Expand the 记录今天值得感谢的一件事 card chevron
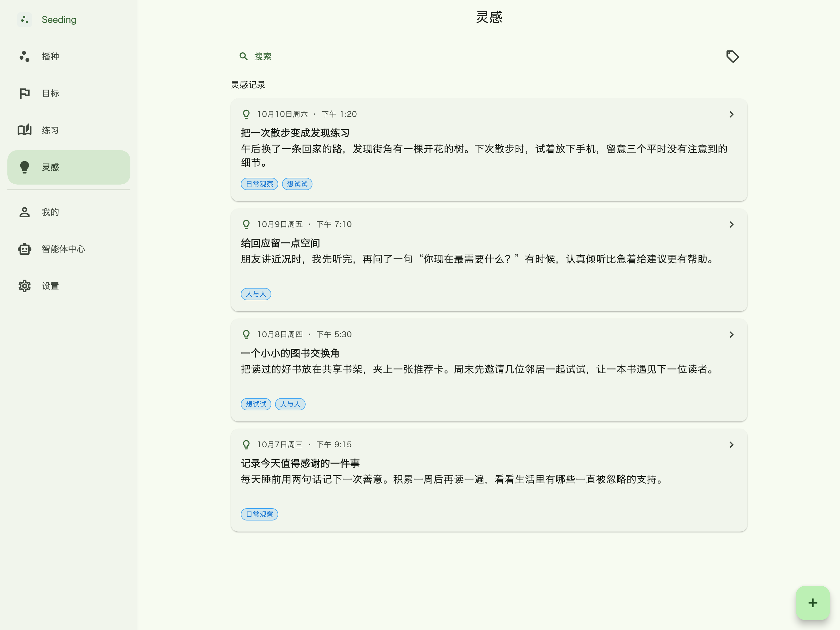 click(x=731, y=445)
